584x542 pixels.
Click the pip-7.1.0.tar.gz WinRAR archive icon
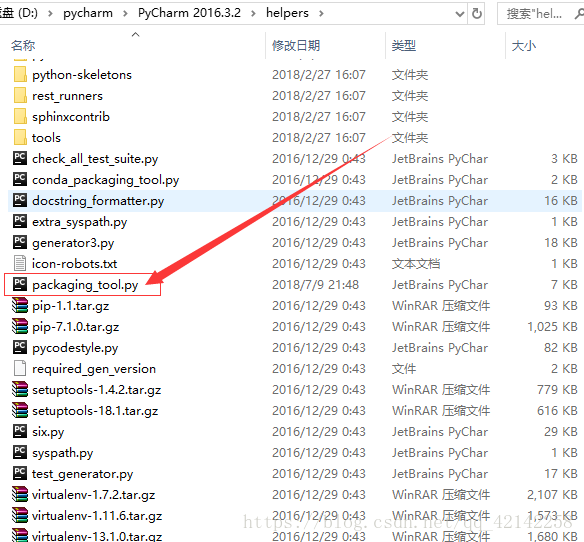click(20, 326)
